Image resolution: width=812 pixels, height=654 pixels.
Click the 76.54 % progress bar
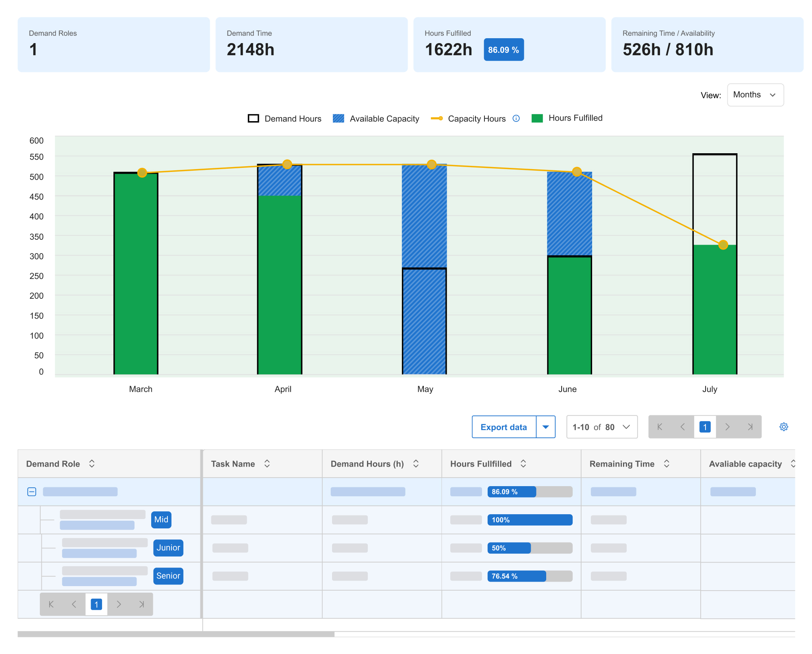530,576
